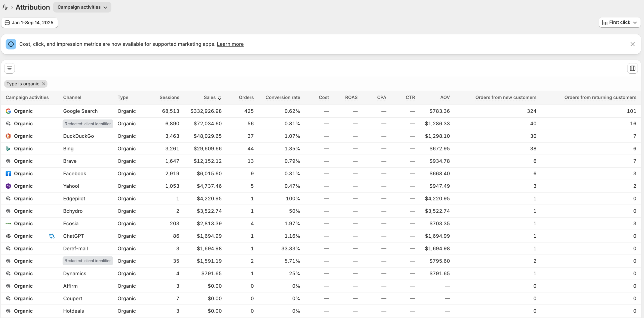Dismiss the cost metrics banner
The image size is (644, 318).
tap(632, 44)
